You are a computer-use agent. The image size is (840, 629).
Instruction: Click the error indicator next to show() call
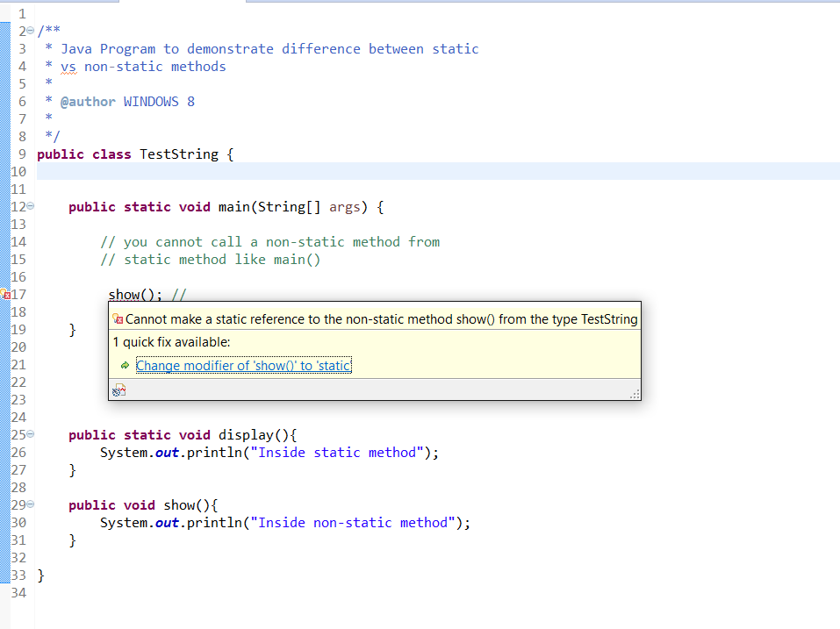pyautogui.click(x=6, y=295)
